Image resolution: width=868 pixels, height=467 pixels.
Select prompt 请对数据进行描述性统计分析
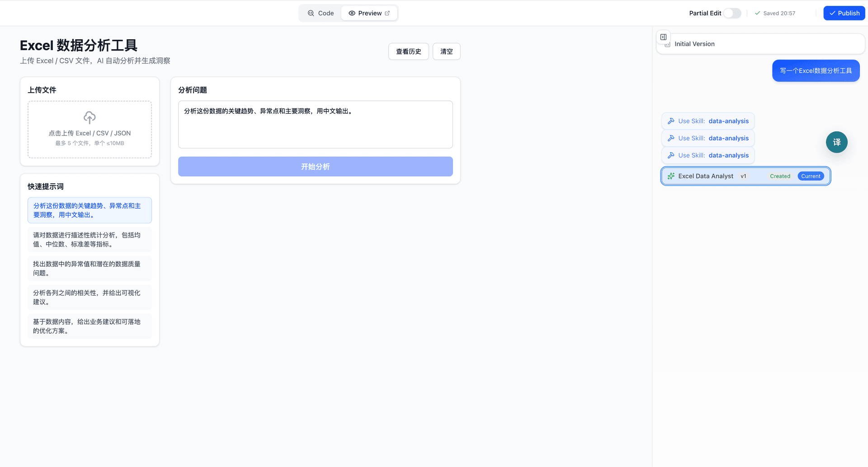(x=90, y=239)
